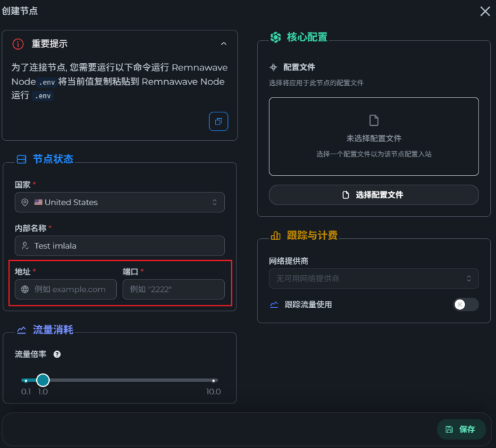The width and height of the screenshot is (496, 448).
Task: Click the address input field
Action: (66, 289)
